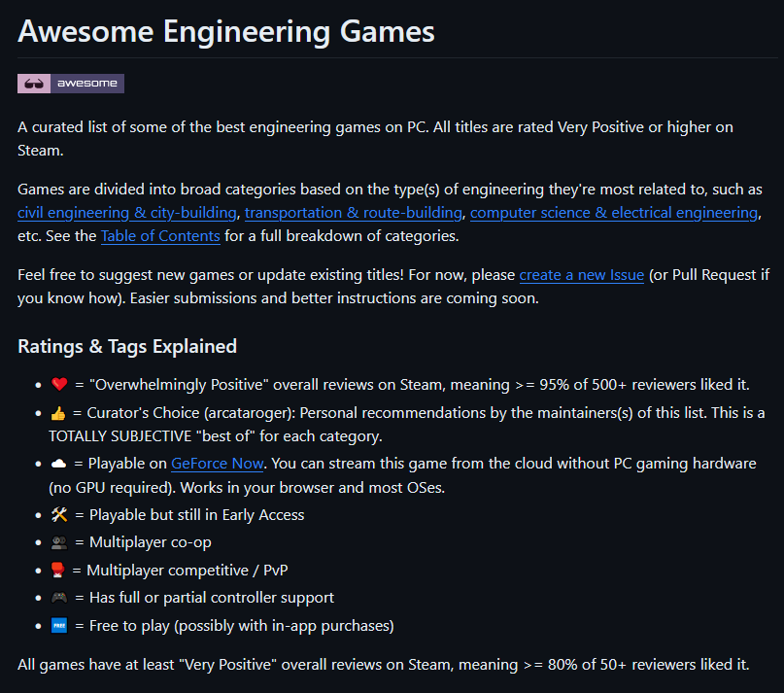784x693 pixels.
Task: Click the Ratings & Tags Explained heading
Action: [x=127, y=346]
